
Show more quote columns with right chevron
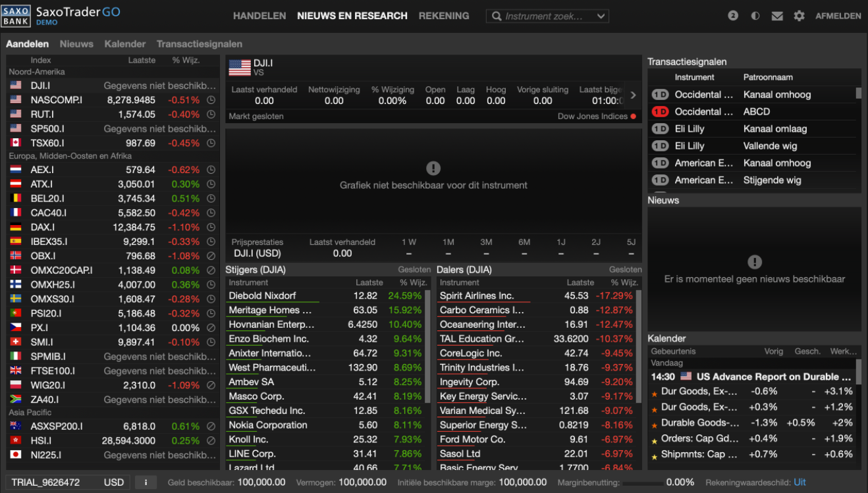pyautogui.click(x=633, y=95)
